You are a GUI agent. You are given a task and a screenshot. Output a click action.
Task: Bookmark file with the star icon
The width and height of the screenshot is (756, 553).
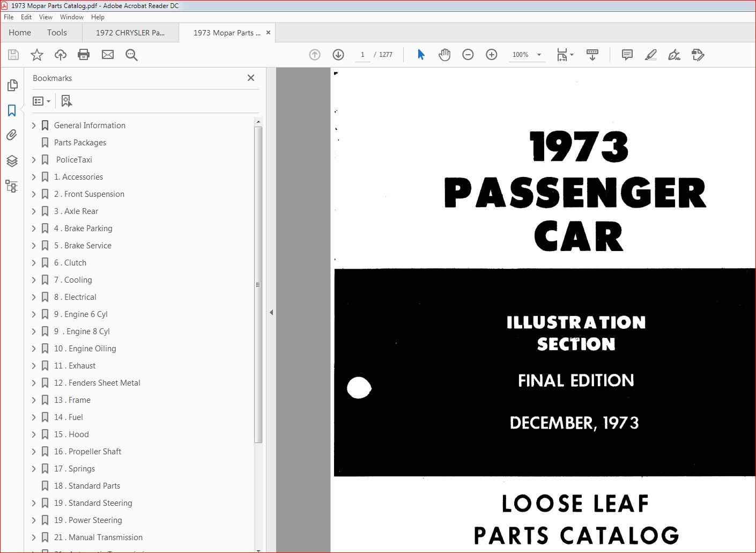pos(37,55)
